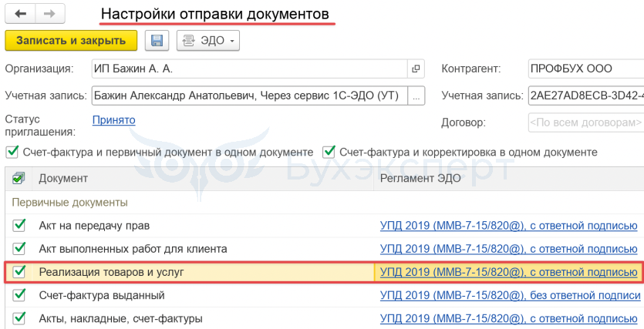644x329 pixels.
Task: Open the regulation link for Счет-фактура выданный
Action: (x=511, y=295)
